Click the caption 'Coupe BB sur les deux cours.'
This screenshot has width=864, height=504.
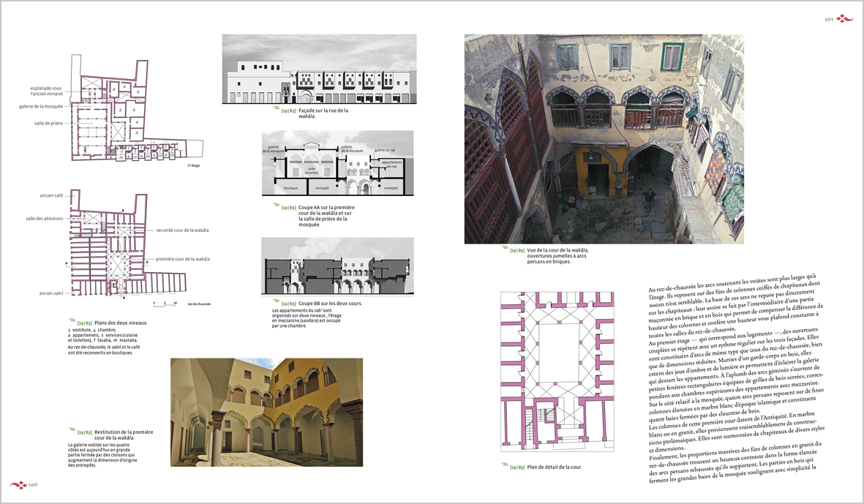coord(330,304)
